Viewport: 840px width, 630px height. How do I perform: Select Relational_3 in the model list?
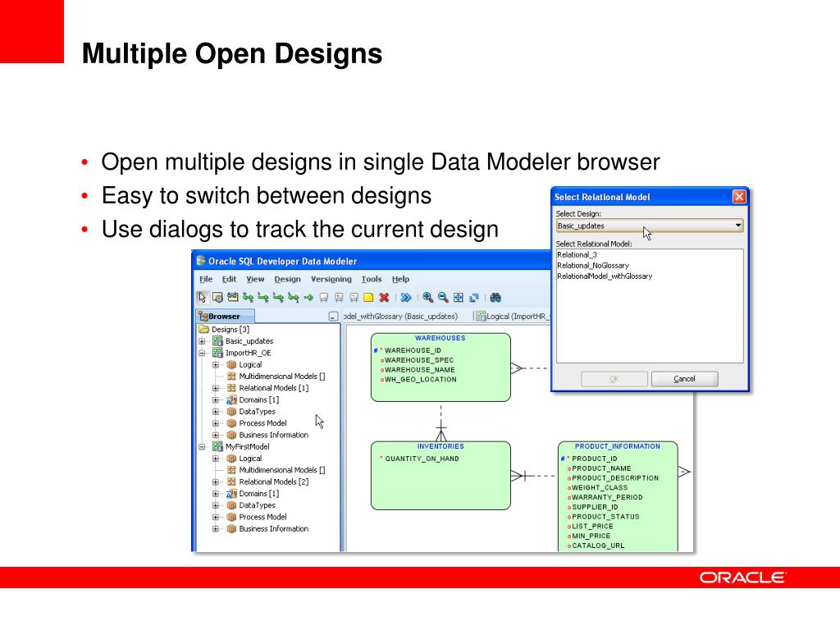coord(577,255)
